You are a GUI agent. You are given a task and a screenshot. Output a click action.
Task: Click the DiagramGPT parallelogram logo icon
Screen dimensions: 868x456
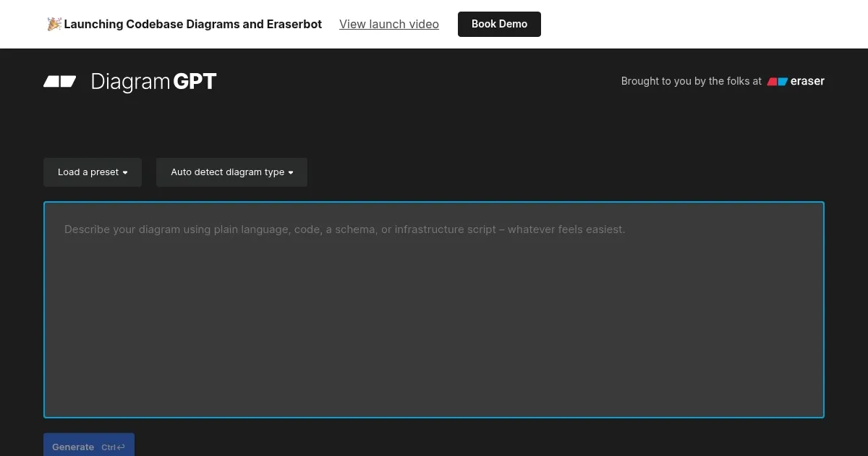coord(59,81)
